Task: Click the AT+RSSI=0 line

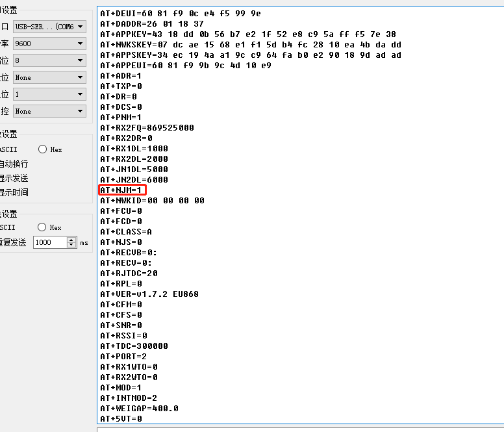Action: point(123,336)
